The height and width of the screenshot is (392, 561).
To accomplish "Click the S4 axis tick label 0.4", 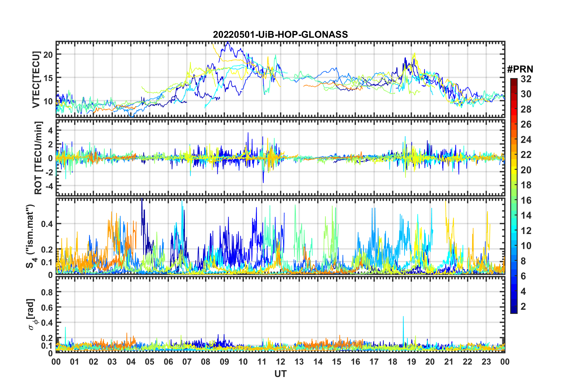I will [x=47, y=224].
